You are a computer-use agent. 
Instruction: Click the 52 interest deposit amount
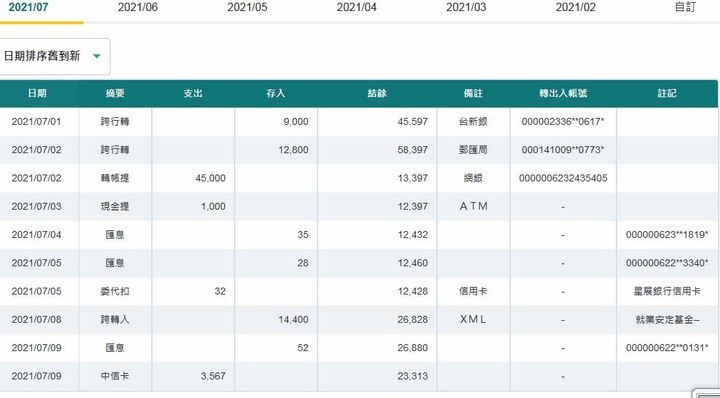[303, 348]
